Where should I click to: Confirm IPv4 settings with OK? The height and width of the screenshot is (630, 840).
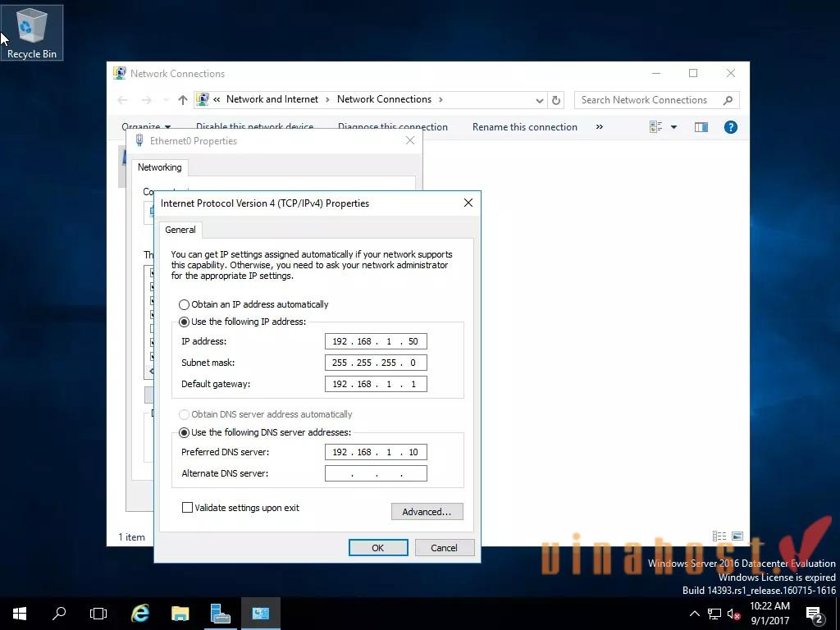coord(378,547)
